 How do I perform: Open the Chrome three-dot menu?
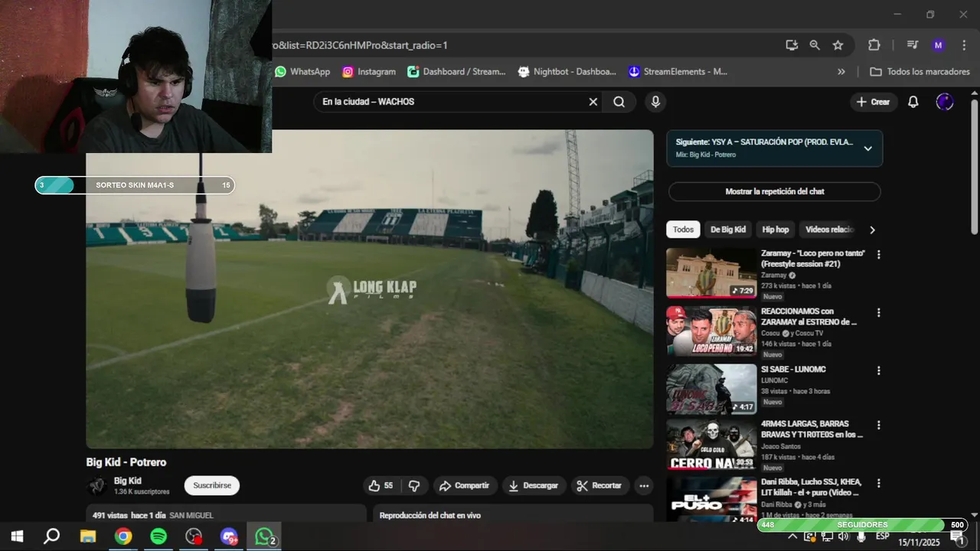pyautogui.click(x=964, y=45)
